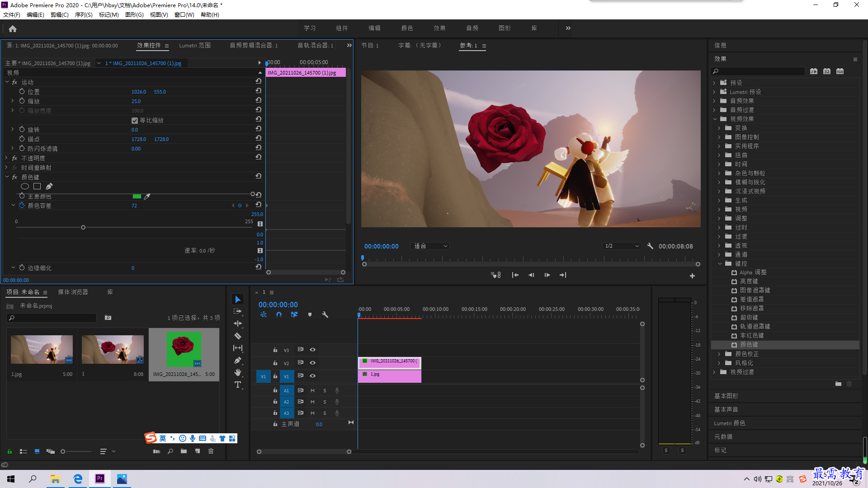Collapse the 运动 effect group
Image resolution: width=868 pixels, height=488 pixels.
tap(7, 82)
